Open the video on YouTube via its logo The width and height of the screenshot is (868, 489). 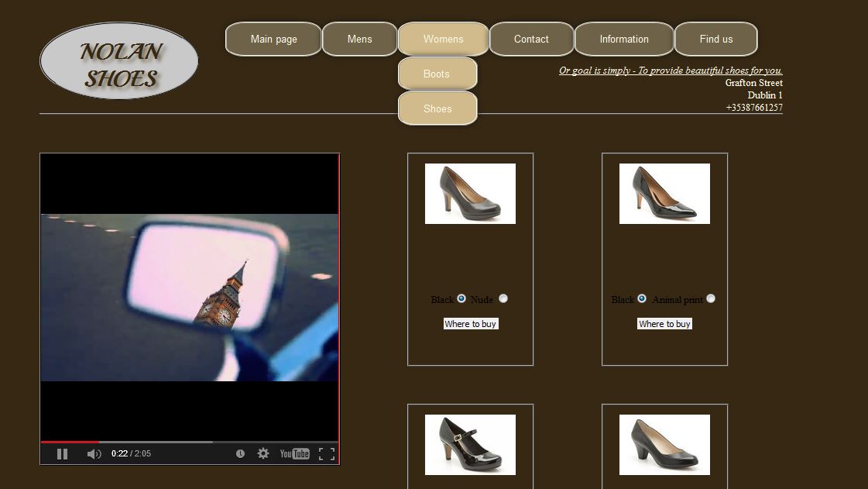pyautogui.click(x=294, y=453)
